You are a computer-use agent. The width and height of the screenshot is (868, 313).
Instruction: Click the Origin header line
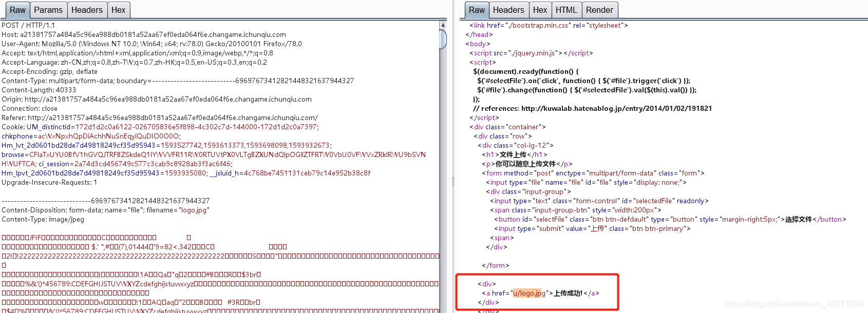tap(157, 99)
